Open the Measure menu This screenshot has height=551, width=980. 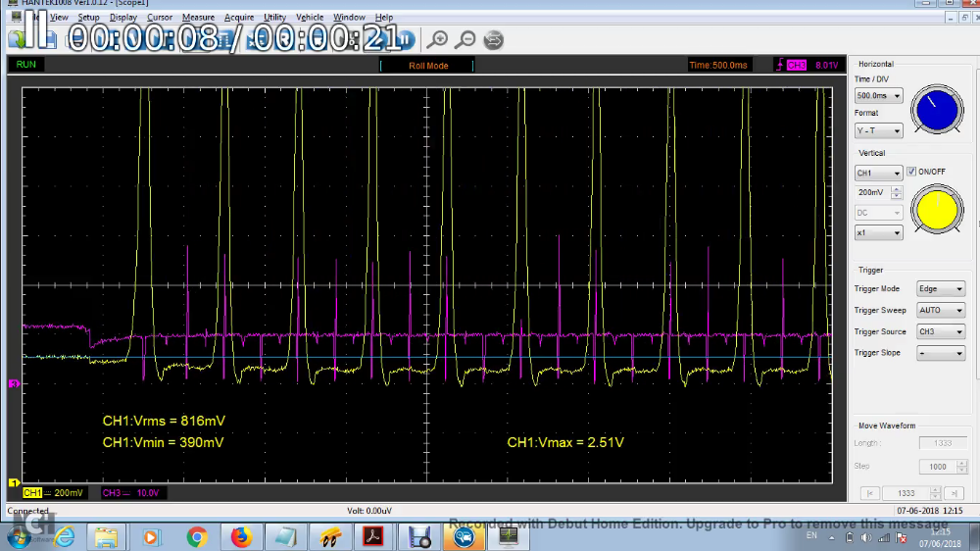click(198, 18)
